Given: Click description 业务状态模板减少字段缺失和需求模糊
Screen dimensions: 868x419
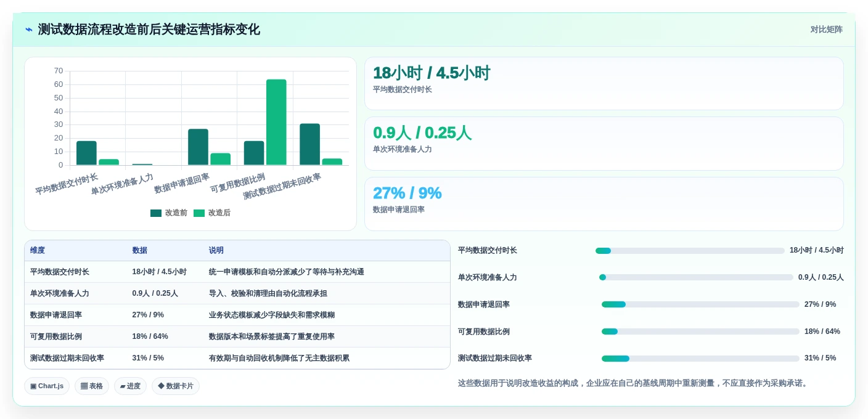Looking at the screenshot, I should 272,315.
